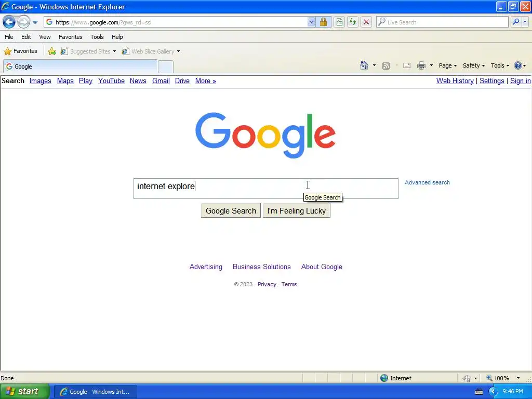The width and height of the screenshot is (532, 399).
Task: Click the Read Mail envelope icon
Action: (x=407, y=65)
